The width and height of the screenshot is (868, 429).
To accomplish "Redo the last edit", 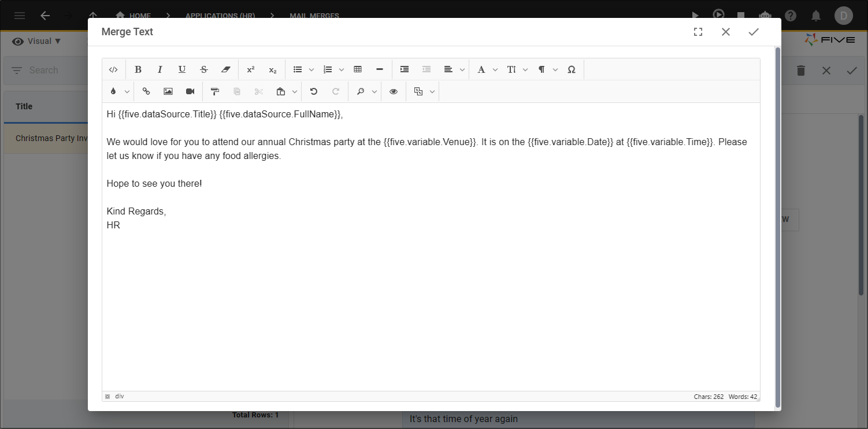I will click(x=336, y=91).
